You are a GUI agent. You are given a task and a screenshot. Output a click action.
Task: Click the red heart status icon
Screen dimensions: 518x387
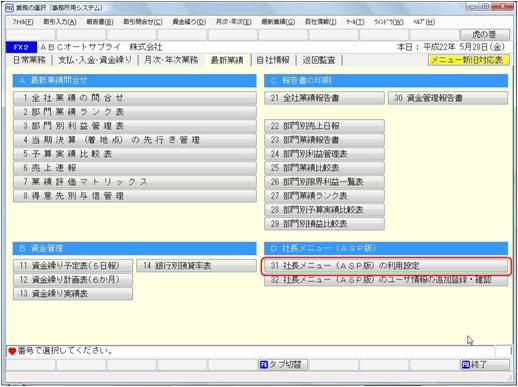point(12,351)
